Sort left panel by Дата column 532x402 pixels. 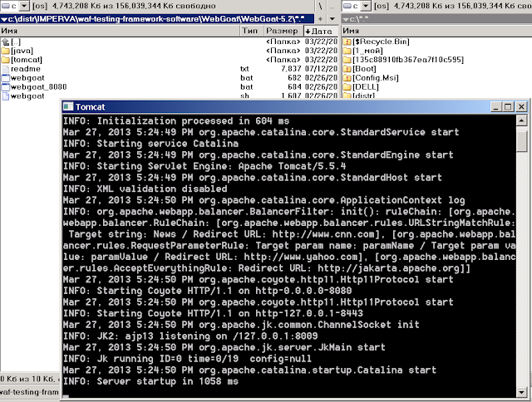point(321,31)
